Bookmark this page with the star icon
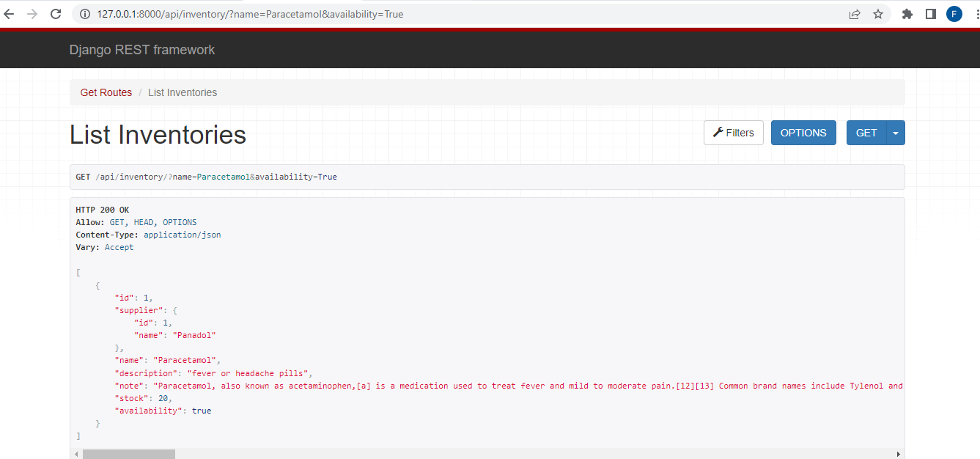 [878, 13]
